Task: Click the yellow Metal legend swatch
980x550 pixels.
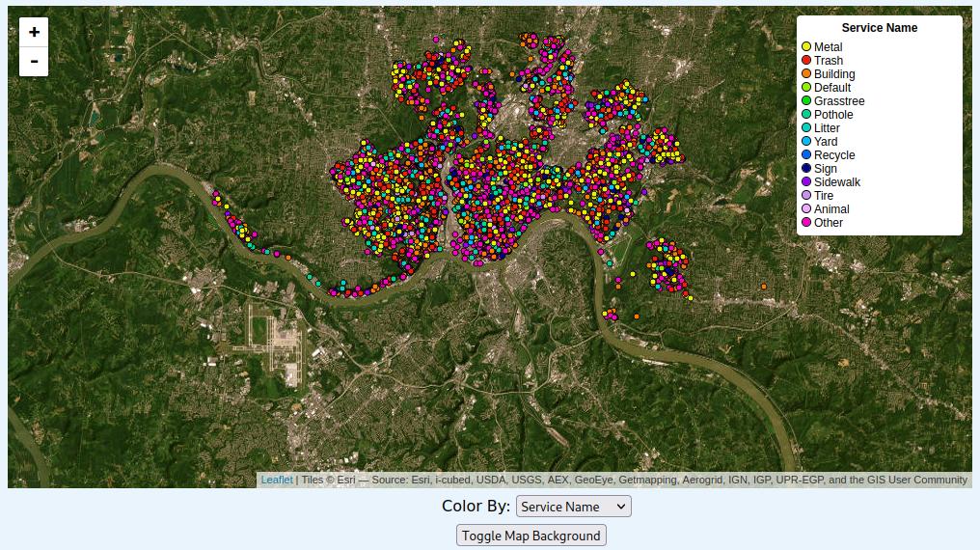Action: point(806,46)
